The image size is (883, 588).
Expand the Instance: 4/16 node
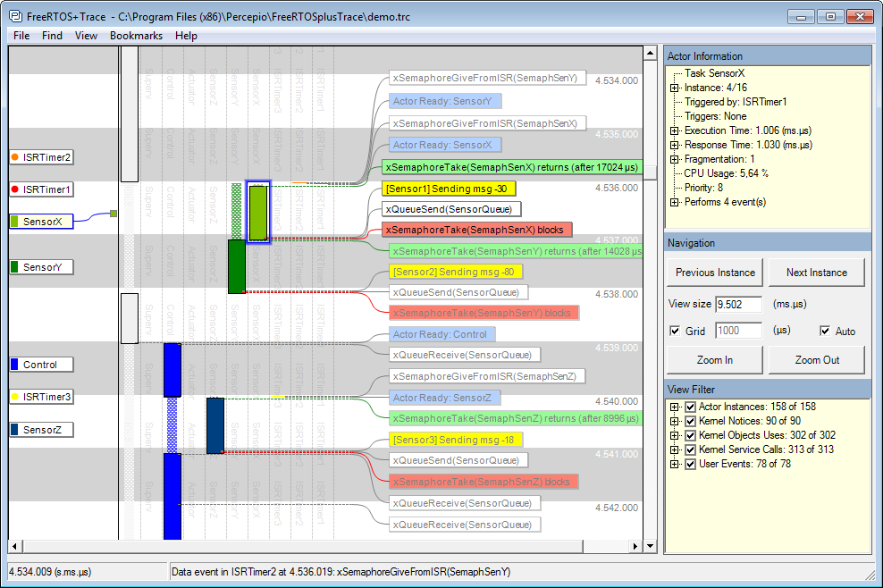[674, 88]
